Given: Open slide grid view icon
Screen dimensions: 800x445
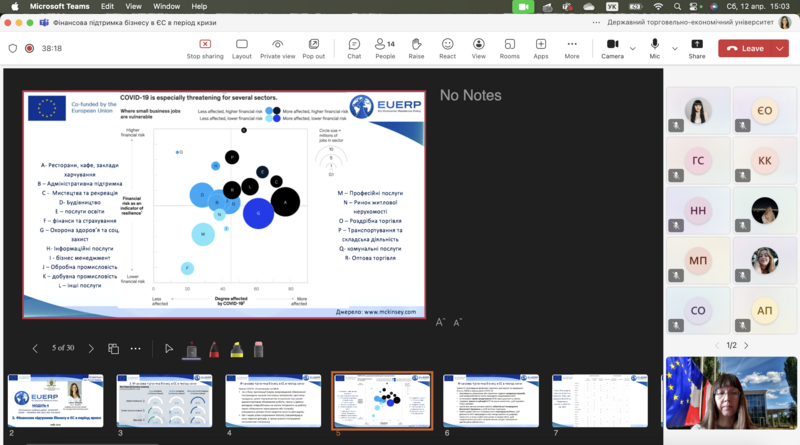Looking at the screenshot, I should click(113, 349).
